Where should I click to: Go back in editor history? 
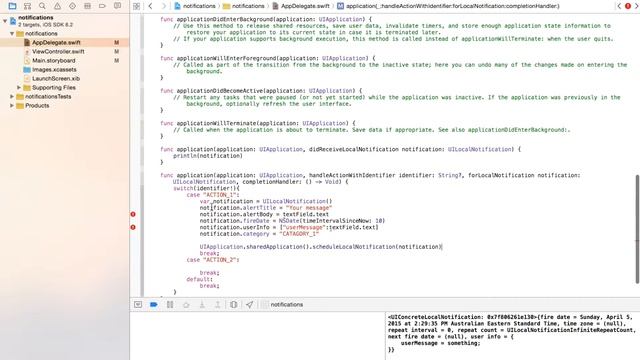pyautogui.click(x=151, y=6)
